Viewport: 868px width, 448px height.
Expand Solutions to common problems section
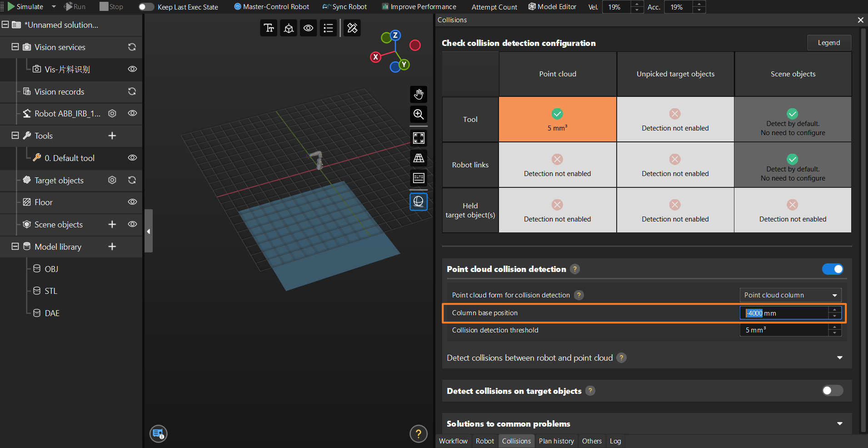pyautogui.click(x=839, y=424)
